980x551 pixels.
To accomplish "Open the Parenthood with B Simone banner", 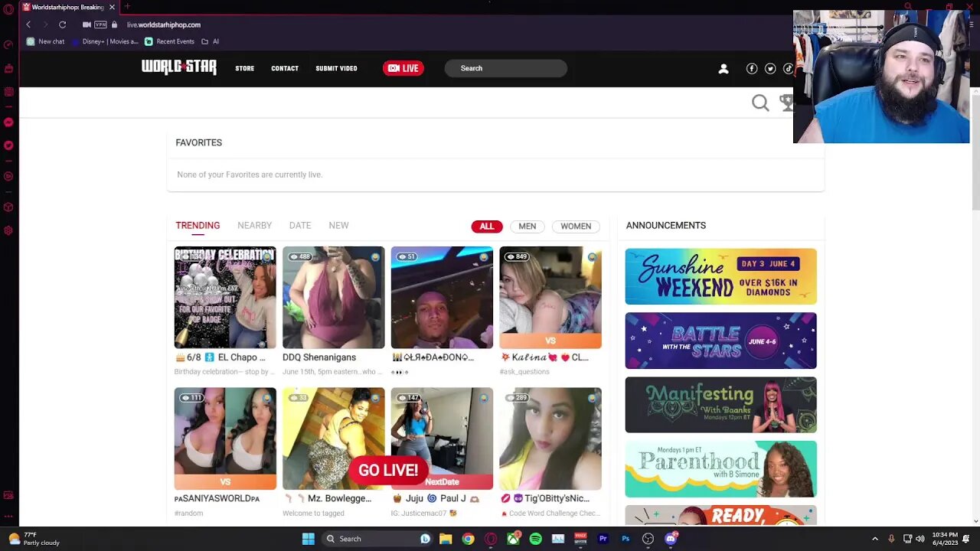I will tap(720, 469).
